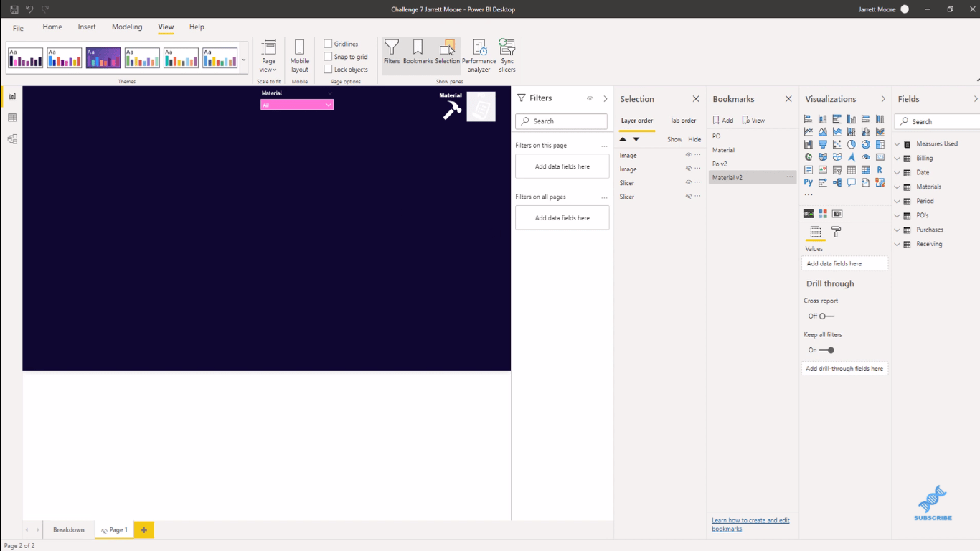Enable the Gridlines checkbox

pos(328,44)
